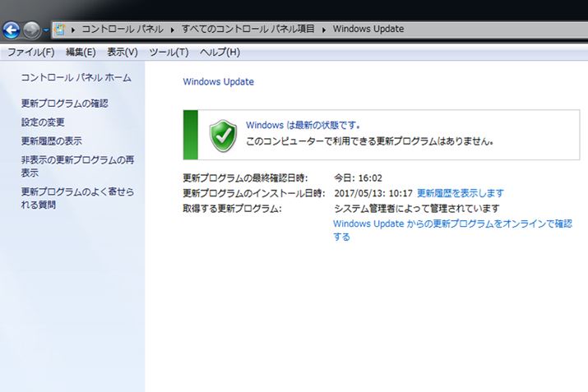Expand the arrow after コントロール パネル breadcrumb

pos(173,30)
